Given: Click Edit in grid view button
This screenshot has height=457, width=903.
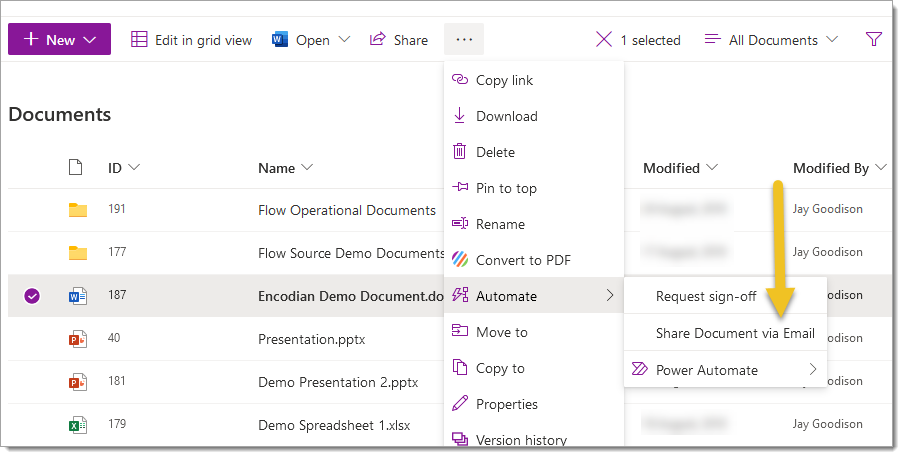Looking at the screenshot, I should 192,40.
